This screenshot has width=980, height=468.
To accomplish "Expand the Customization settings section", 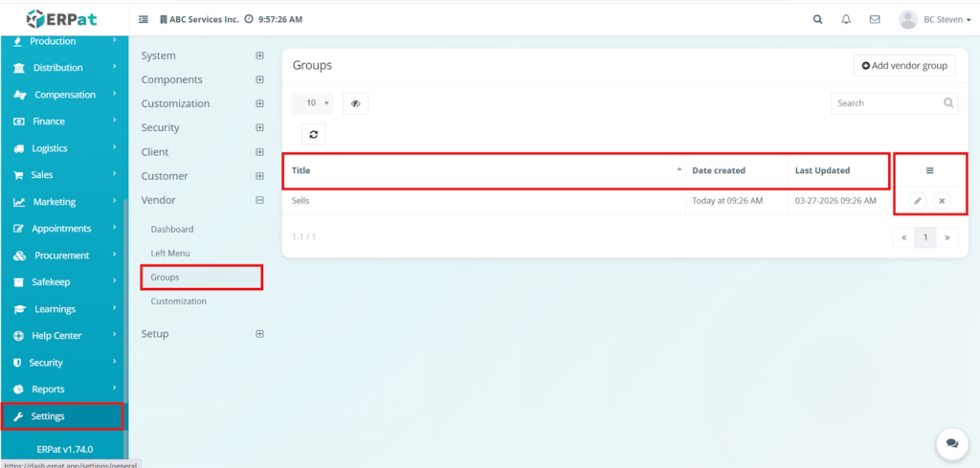I will click(259, 103).
